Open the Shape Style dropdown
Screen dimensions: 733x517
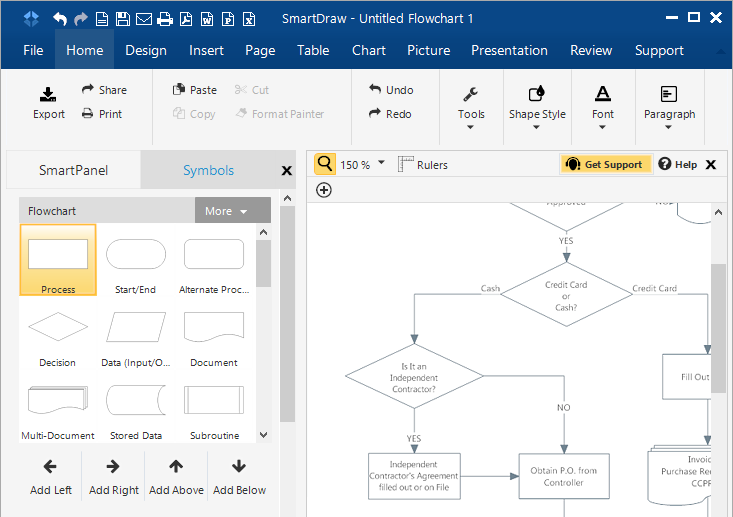click(537, 108)
